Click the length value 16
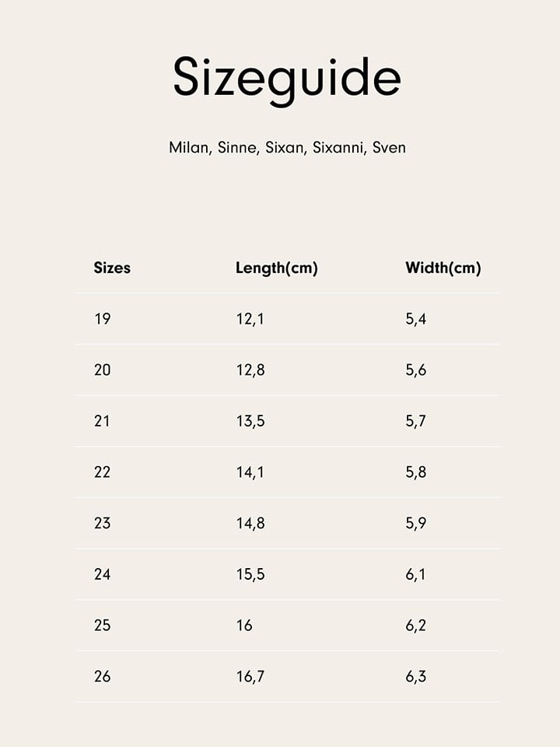 pos(244,625)
